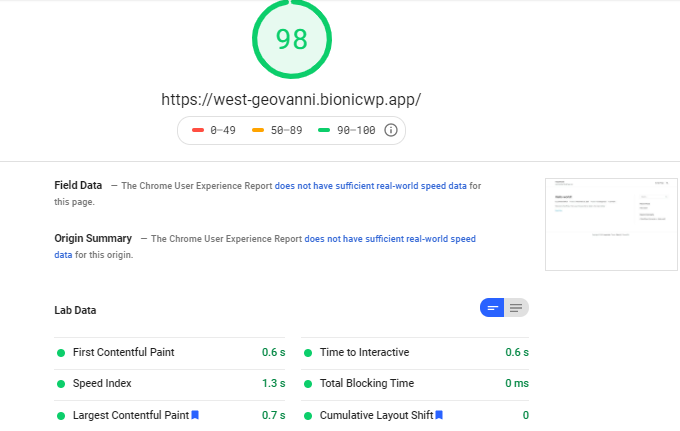
Task: Expand the Total Blocking Time metric
Action: (415, 384)
